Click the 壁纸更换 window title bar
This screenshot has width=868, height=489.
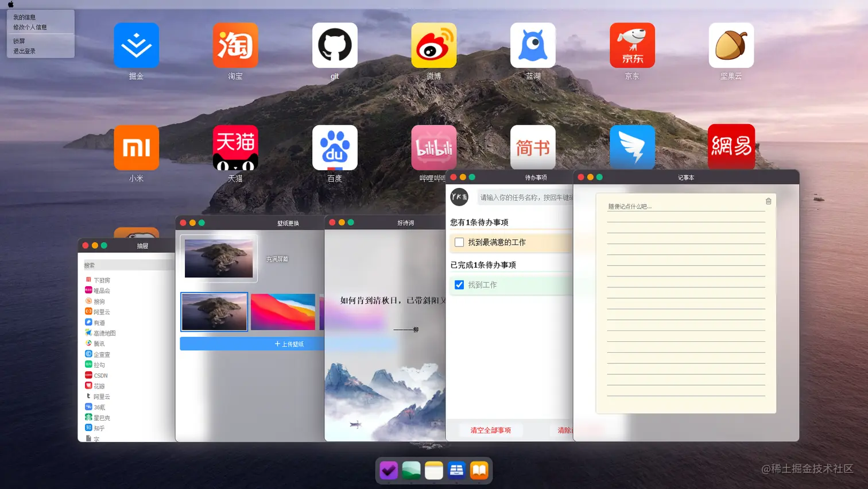(250, 223)
